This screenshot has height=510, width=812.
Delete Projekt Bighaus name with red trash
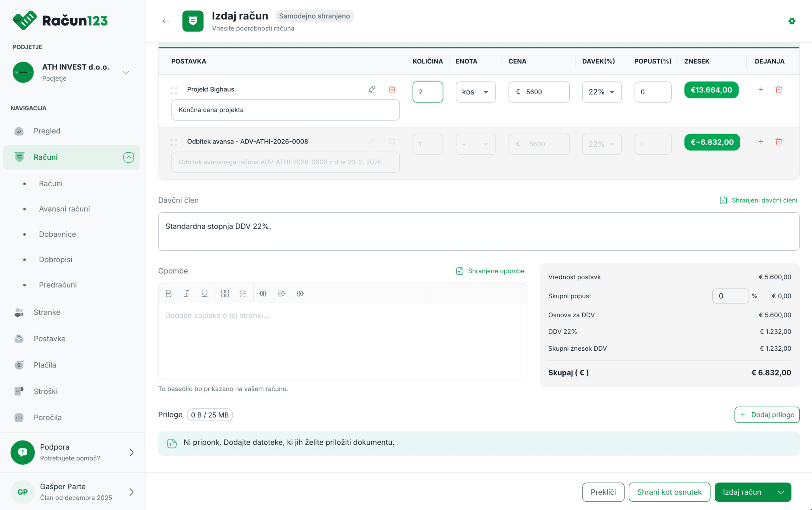tap(392, 89)
